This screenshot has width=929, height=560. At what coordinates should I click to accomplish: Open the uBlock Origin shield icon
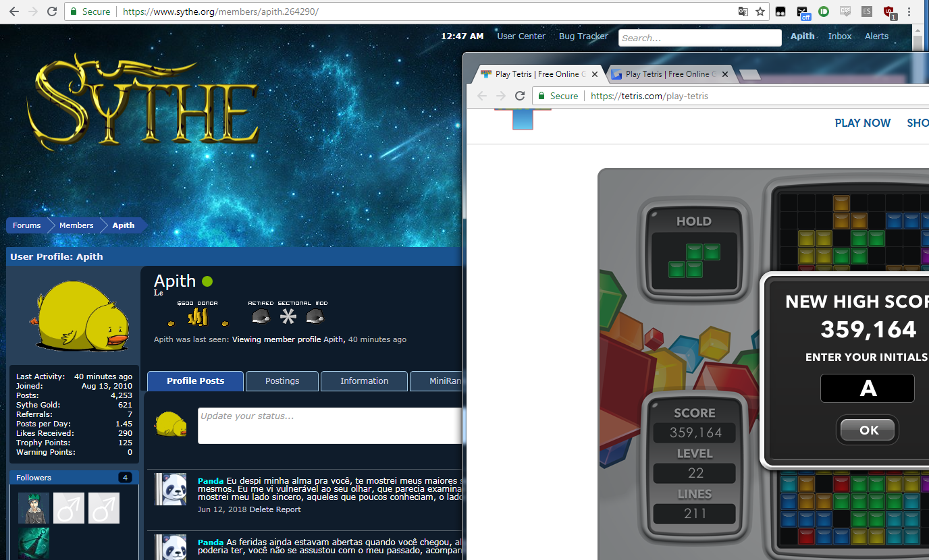pos(889,12)
